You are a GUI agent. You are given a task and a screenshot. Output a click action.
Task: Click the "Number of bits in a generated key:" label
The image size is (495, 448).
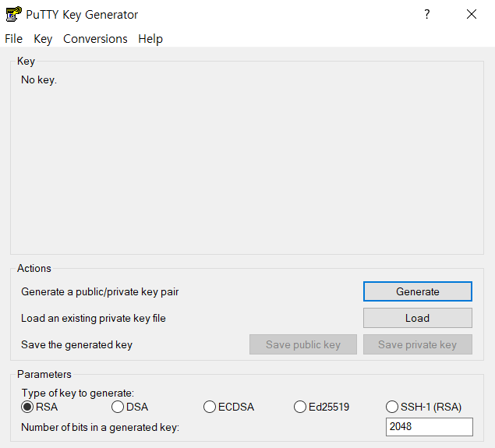point(100,428)
